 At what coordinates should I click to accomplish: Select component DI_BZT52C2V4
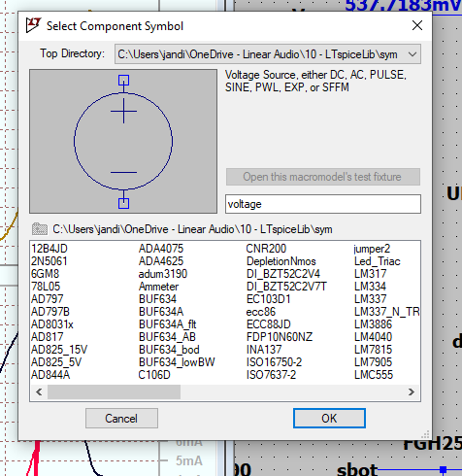pyautogui.click(x=283, y=274)
